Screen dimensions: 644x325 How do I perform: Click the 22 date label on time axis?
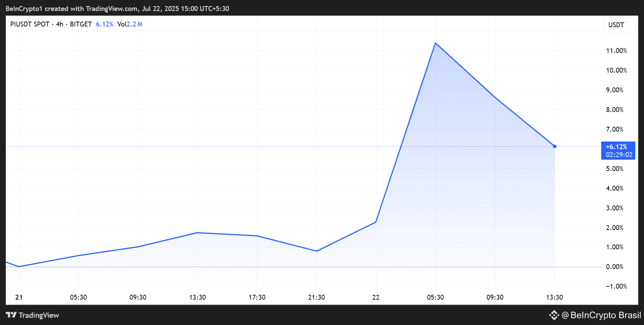[x=376, y=297]
